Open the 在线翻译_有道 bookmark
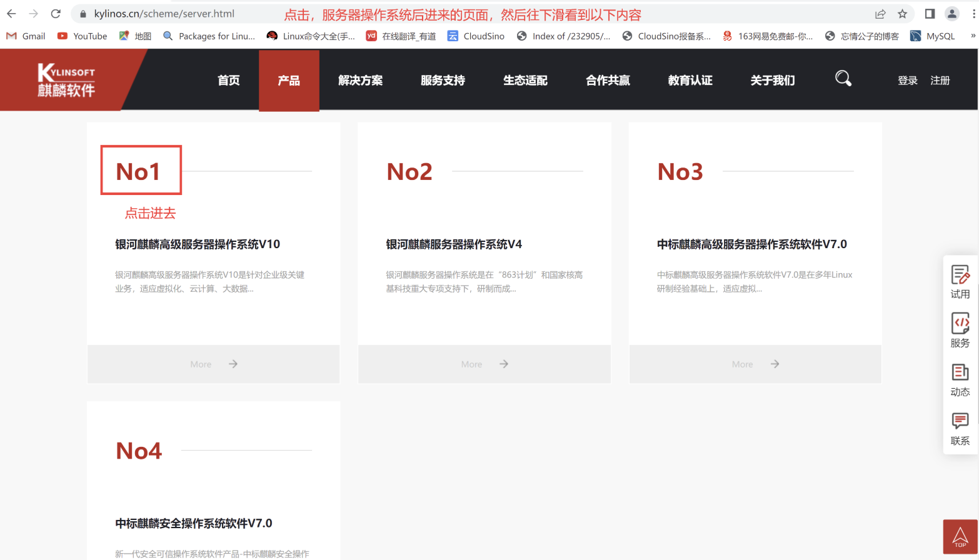 point(401,36)
